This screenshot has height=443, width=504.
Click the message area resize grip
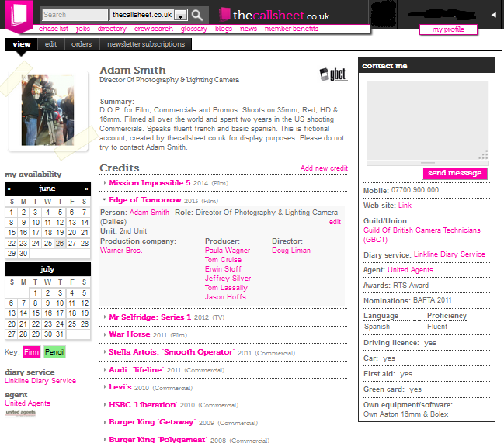click(483, 154)
